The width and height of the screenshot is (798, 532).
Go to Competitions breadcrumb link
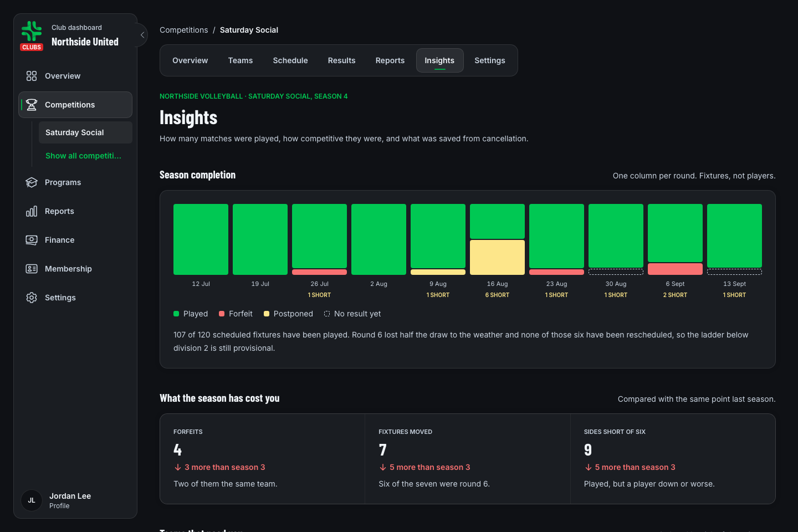[184, 30]
